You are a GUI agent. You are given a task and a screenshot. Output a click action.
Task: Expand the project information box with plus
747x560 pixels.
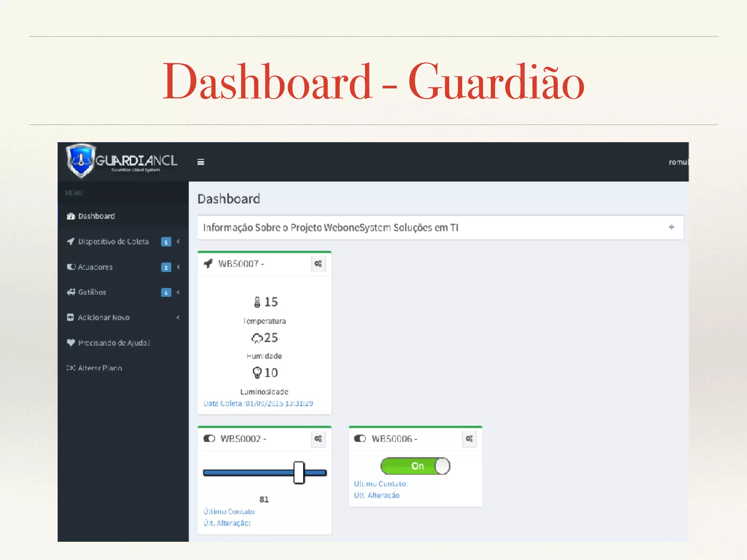[x=671, y=227]
